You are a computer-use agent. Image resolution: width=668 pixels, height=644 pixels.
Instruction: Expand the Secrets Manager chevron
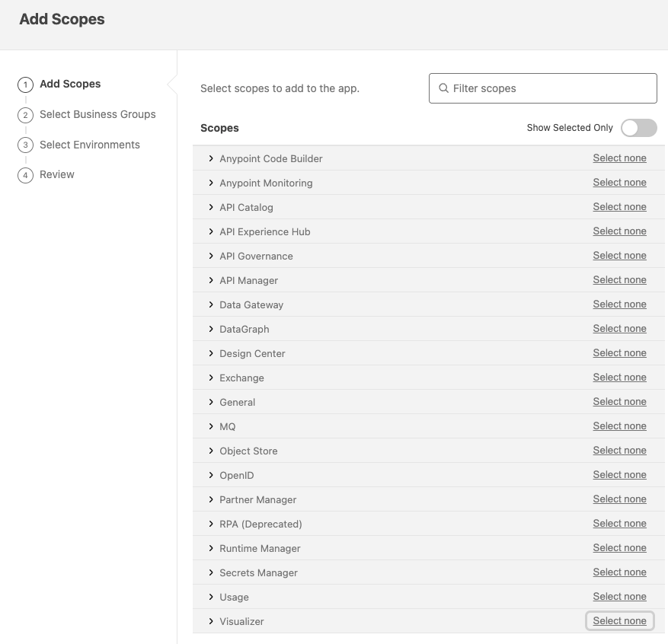click(x=211, y=572)
